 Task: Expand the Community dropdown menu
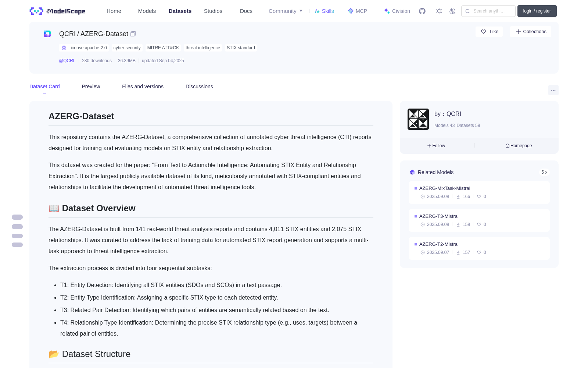point(286,11)
